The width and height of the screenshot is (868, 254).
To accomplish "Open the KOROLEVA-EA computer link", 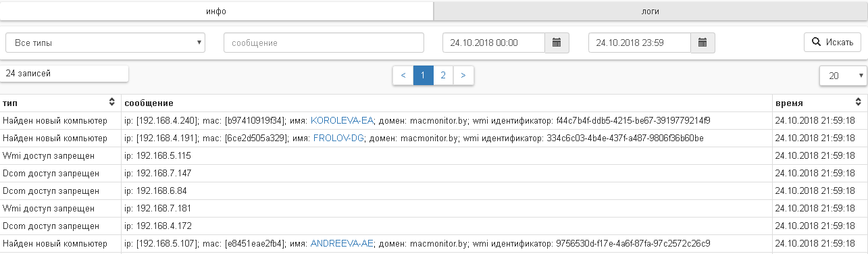I will click(x=342, y=121).
